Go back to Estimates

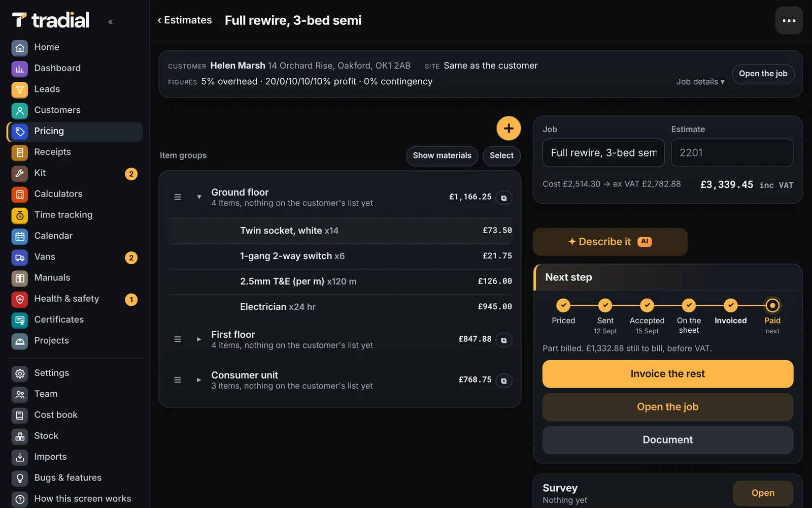click(x=185, y=20)
